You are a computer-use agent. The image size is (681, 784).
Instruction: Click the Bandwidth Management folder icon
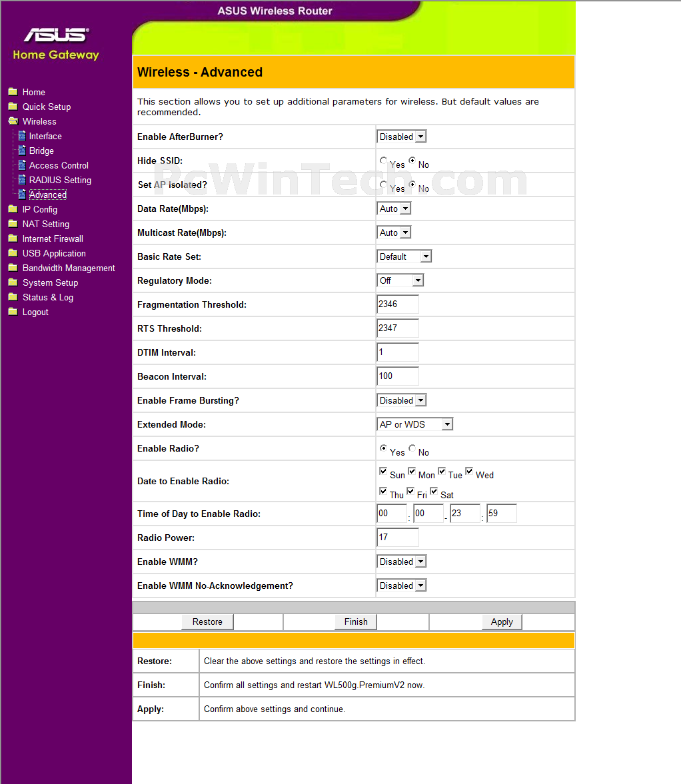(13, 268)
